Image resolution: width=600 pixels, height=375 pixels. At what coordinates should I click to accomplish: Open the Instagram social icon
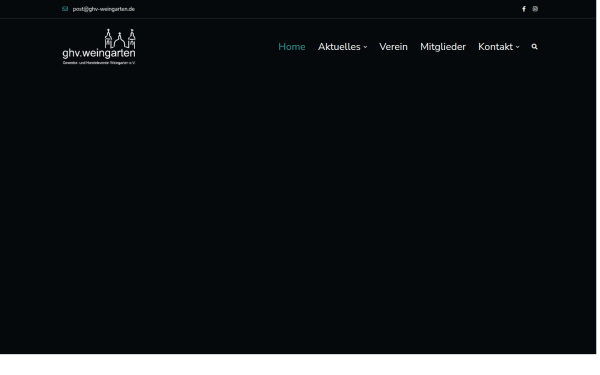coord(535,9)
